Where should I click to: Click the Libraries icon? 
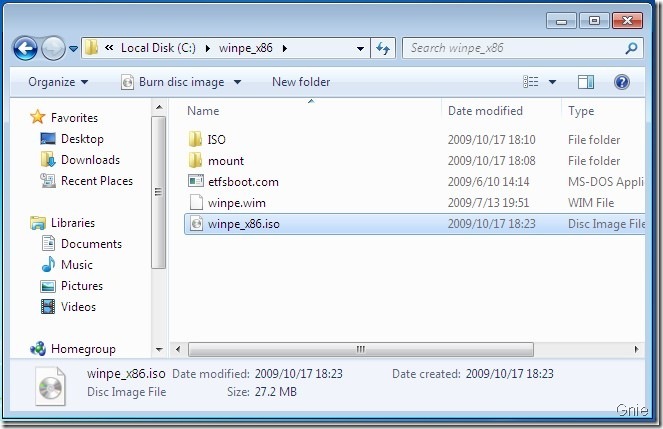38,223
